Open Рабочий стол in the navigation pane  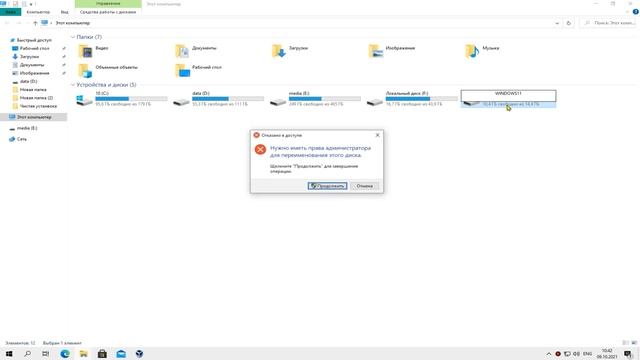(x=34, y=48)
